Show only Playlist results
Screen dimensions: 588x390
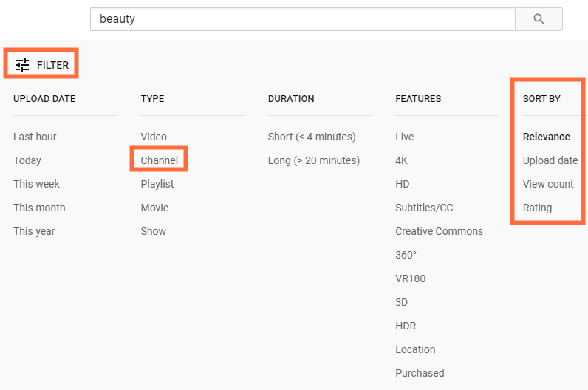[x=157, y=184]
